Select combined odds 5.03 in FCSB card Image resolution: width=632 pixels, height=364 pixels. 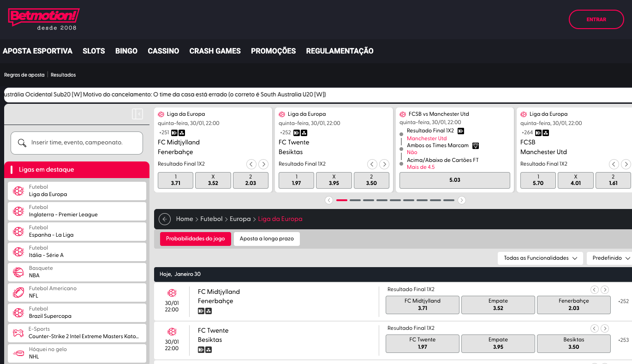point(455,180)
